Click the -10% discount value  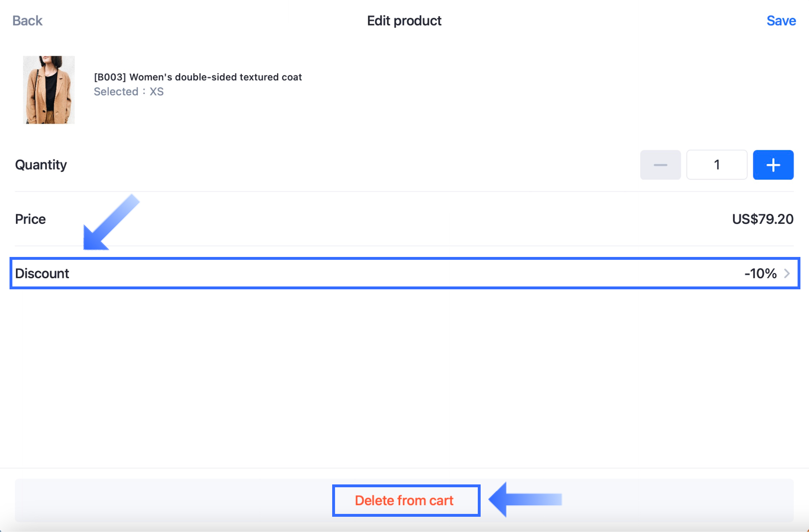tap(760, 274)
